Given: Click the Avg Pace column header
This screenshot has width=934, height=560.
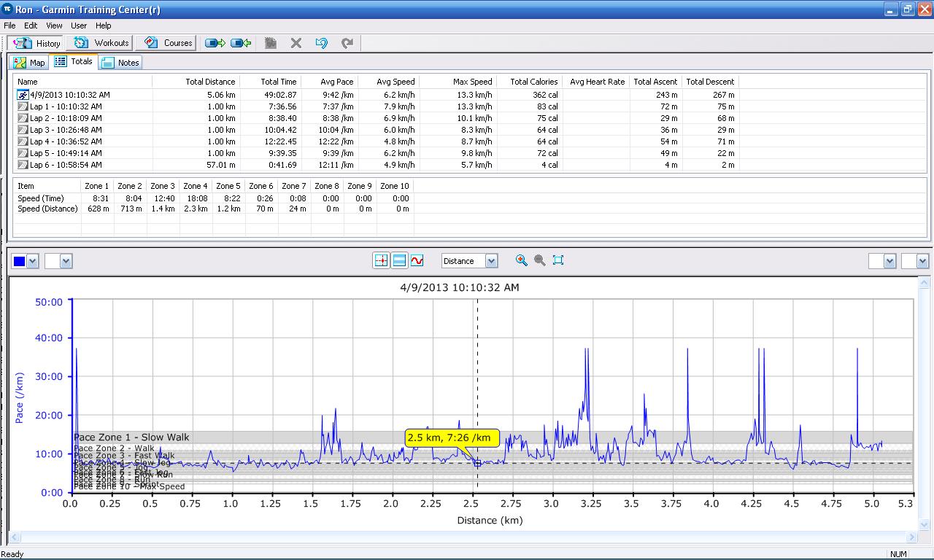Looking at the screenshot, I should [329, 82].
